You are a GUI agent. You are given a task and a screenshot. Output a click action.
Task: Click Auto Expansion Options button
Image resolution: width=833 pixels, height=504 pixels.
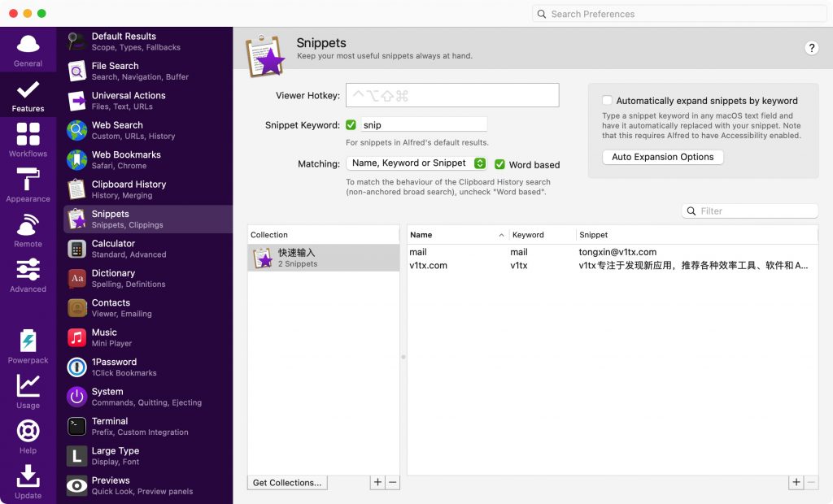pos(662,157)
